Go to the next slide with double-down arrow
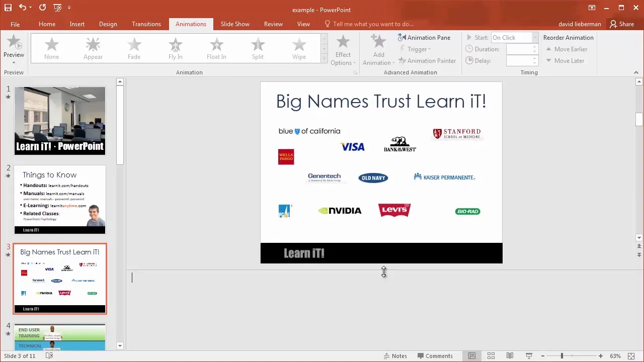This screenshot has width=644, height=362. (x=639, y=255)
